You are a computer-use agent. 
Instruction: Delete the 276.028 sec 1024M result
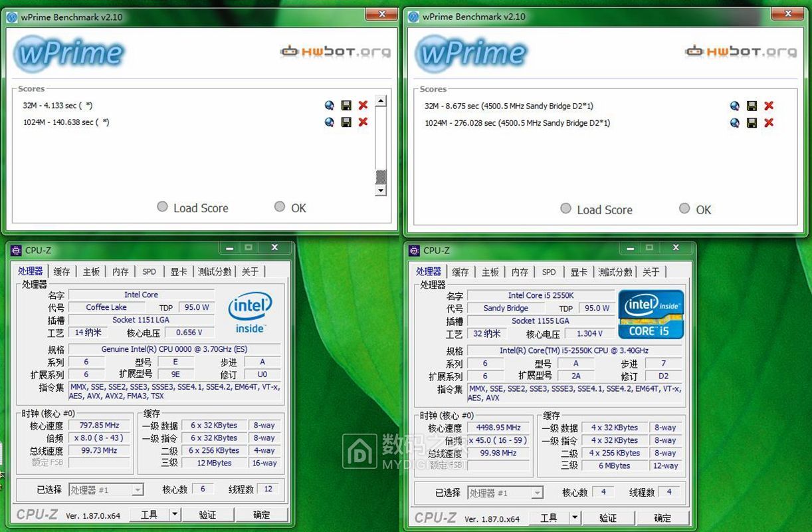click(769, 123)
